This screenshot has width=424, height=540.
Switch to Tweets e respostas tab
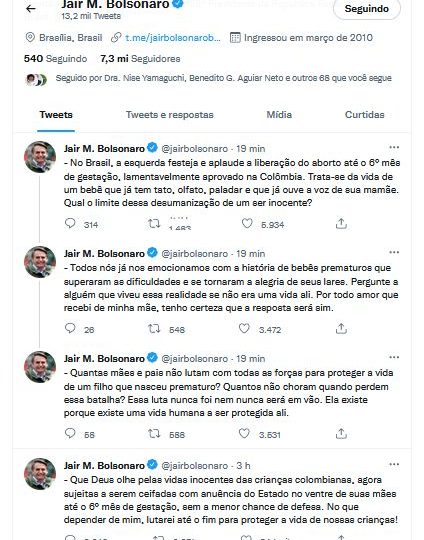pyautogui.click(x=169, y=115)
